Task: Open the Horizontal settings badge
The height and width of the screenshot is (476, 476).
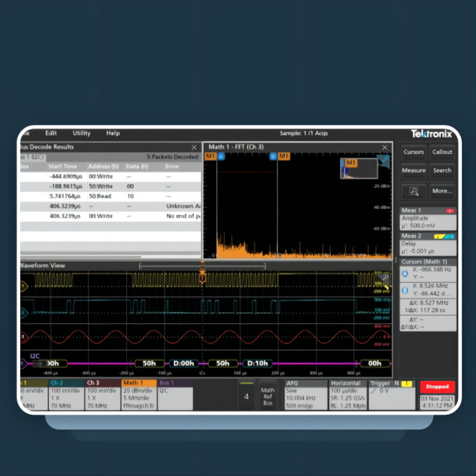Action: [348, 395]
